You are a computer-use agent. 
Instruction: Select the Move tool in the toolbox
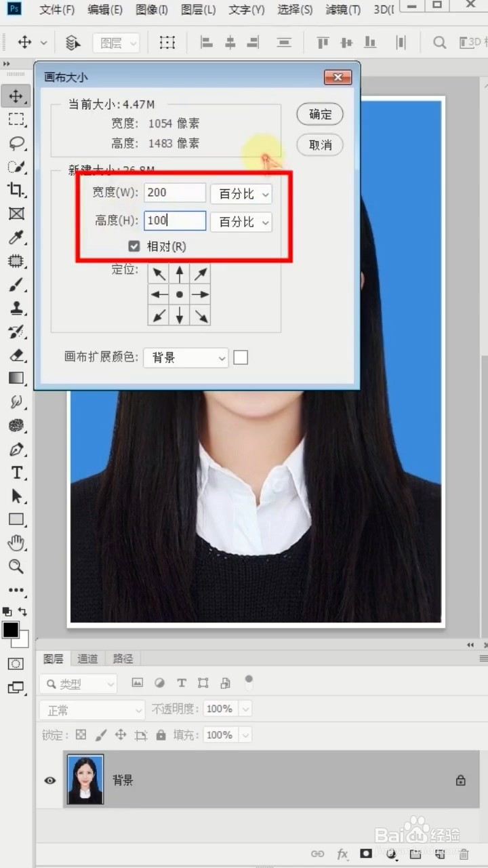click(16, 96)
